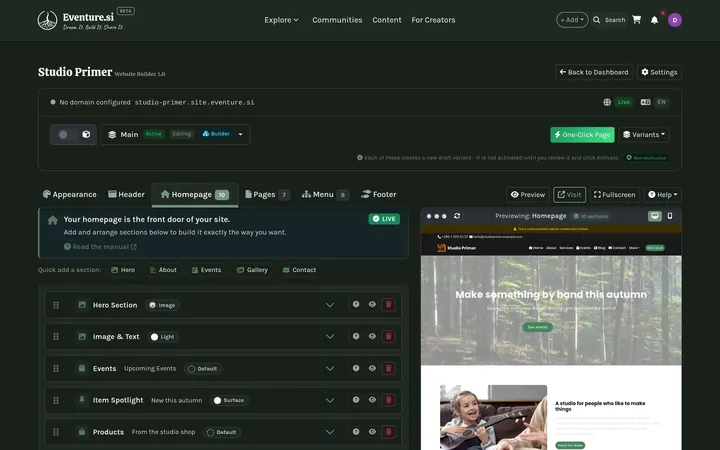The height and width of the screenshot is (450, 720).
Task: Grab the Events row drag handle
Action: [56, 368]
